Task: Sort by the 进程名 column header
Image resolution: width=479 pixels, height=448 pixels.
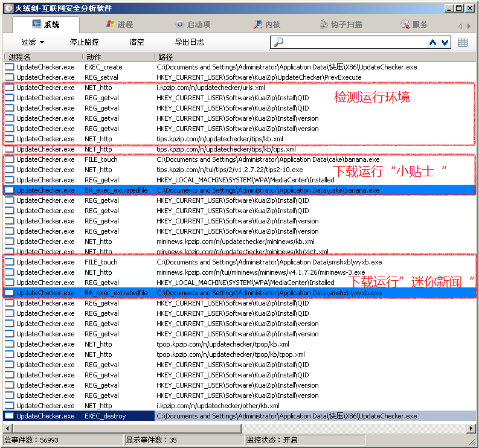Action: click(x=42, y=57)
